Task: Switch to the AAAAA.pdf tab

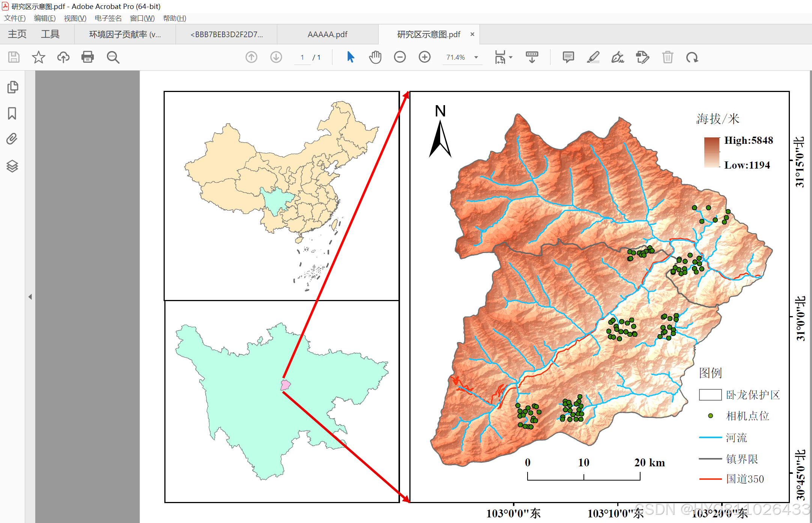Action: tap(327, 35)
